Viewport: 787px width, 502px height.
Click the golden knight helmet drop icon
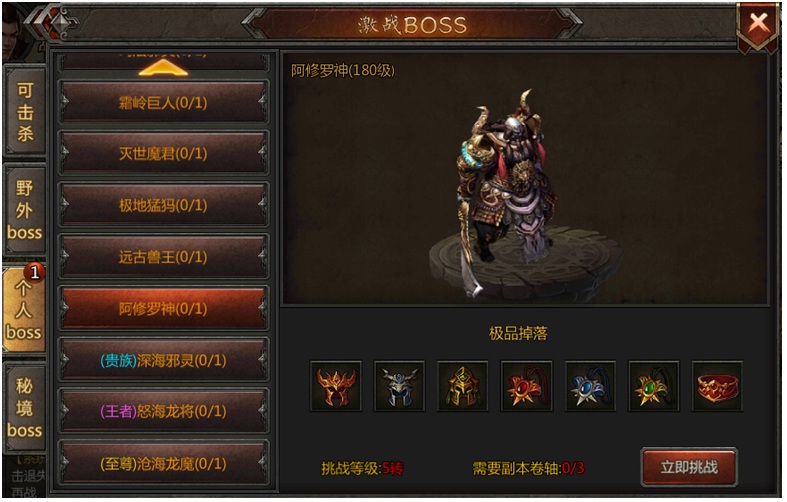(463, 386)
